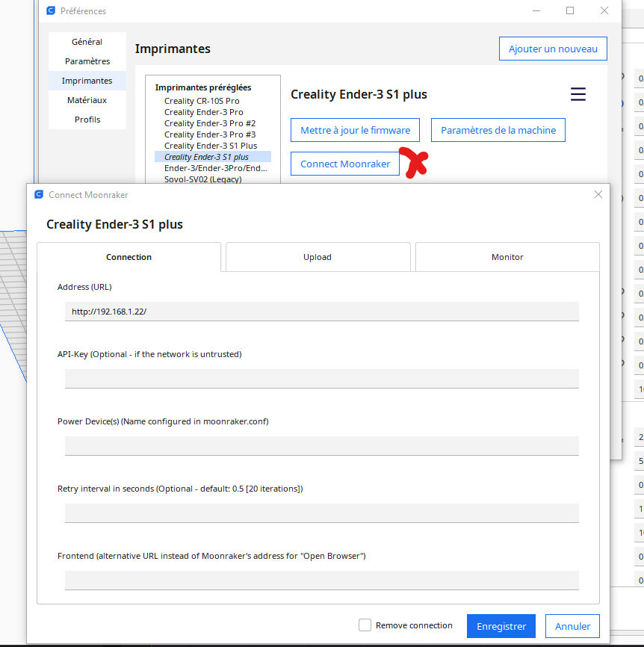The image size is (644, 647).
Task: Select the Connection tab
Action: point(129,257)
